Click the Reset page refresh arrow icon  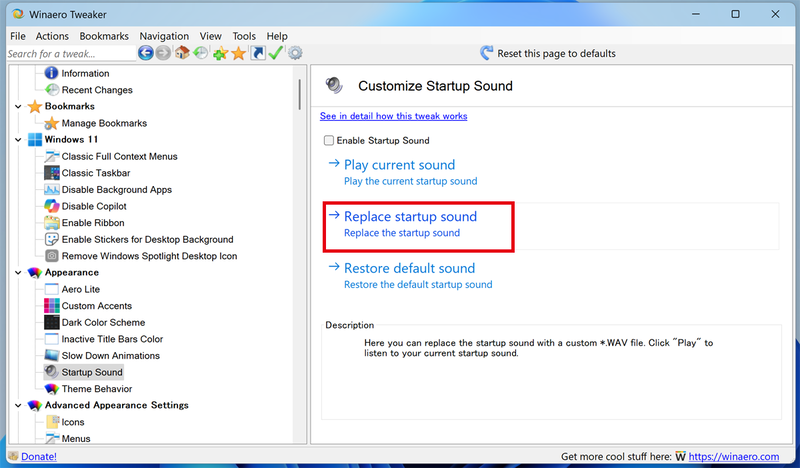[486, 53]
